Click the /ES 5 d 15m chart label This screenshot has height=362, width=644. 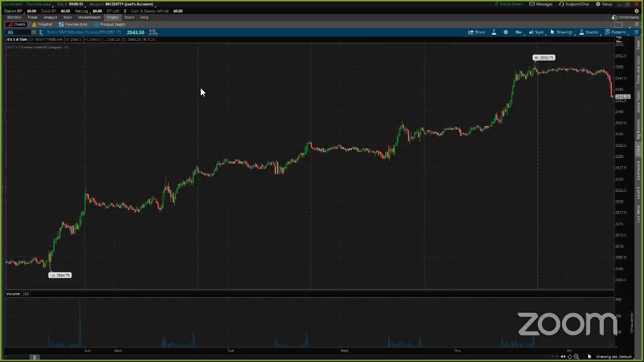coord(17,39)
